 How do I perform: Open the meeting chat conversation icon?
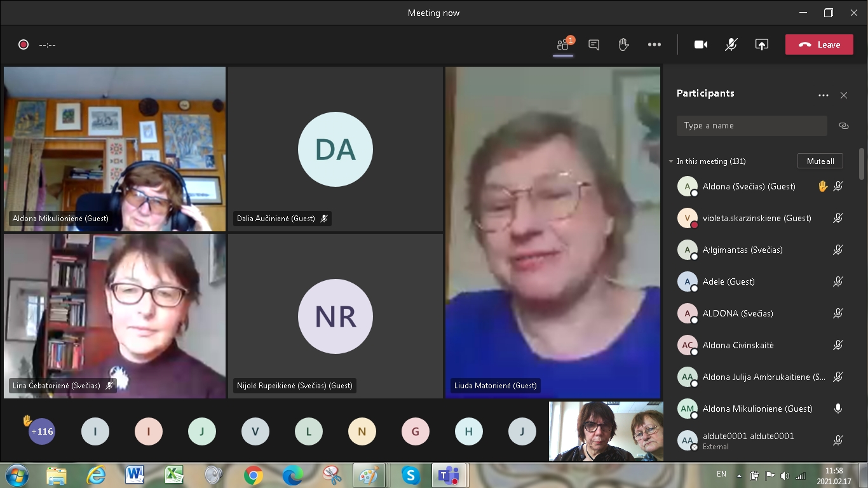coord(593,44)
